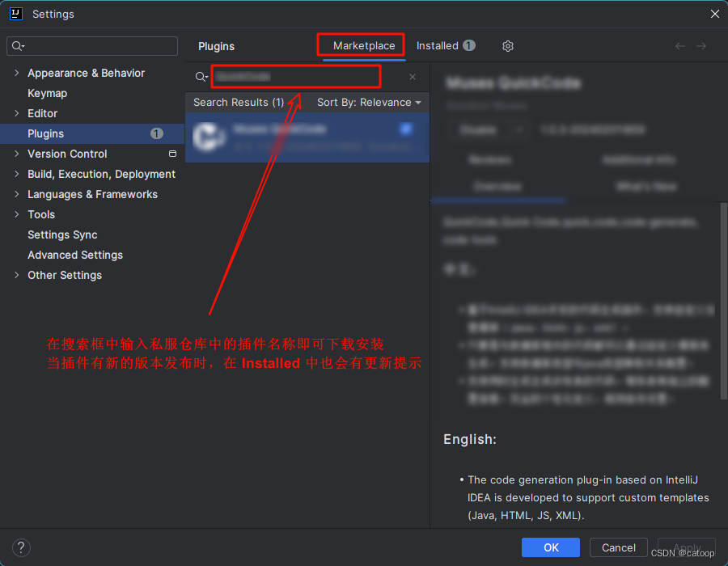
Task: Expand the Other Settings node
Action: pyautogui.click(x=17, y=275)
